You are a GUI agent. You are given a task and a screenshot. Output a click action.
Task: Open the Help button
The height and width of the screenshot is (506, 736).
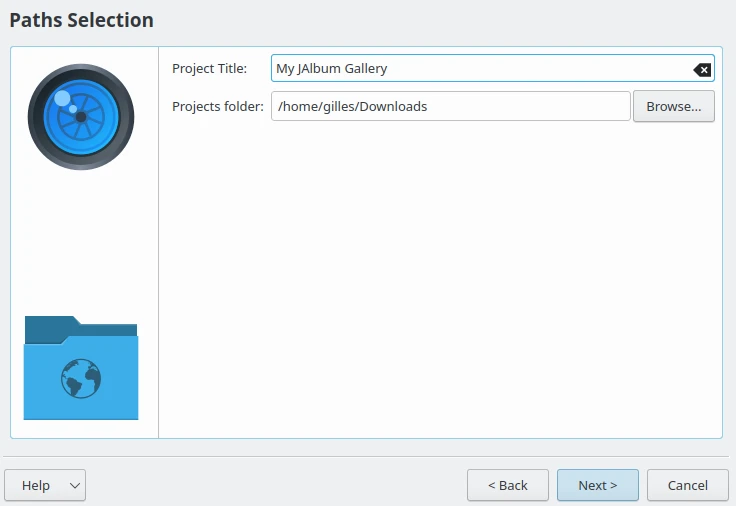click(36, 486)
